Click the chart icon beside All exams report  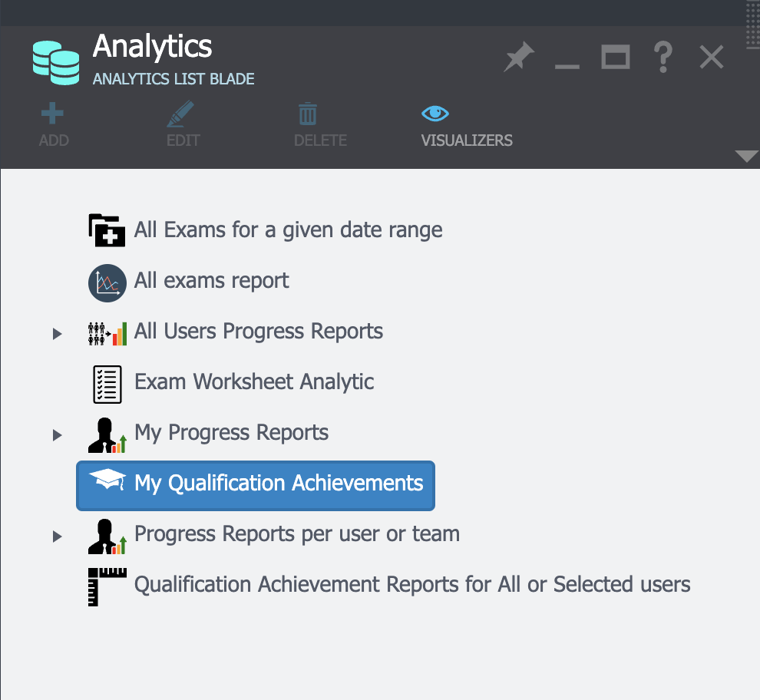[107, 282]
